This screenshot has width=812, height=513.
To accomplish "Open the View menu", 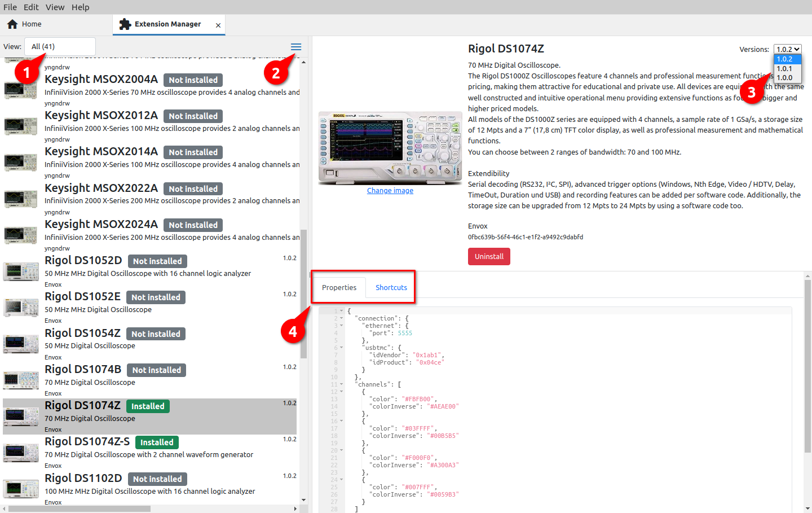I will coord(55,7).
